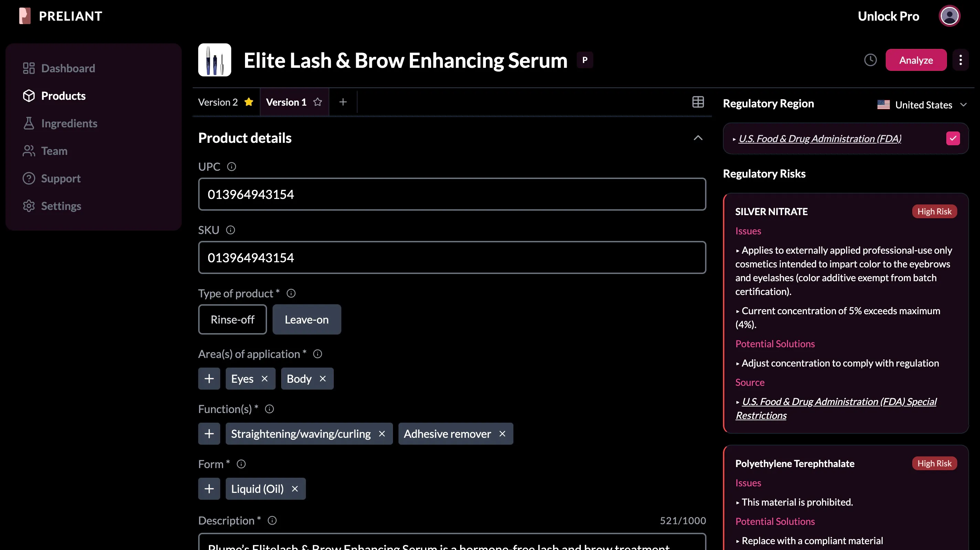
Task: Expand the U.S. FDA disclosure triangle
Action: click(x=734, y=139)
